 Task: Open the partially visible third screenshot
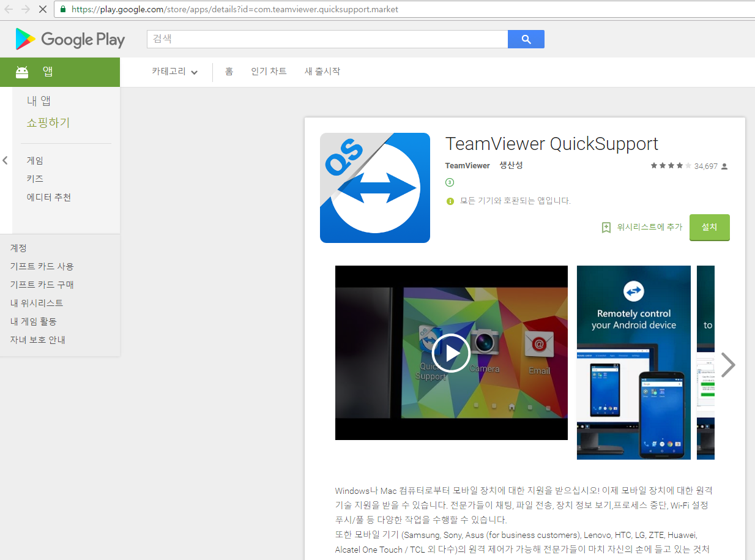click(705, 362)
